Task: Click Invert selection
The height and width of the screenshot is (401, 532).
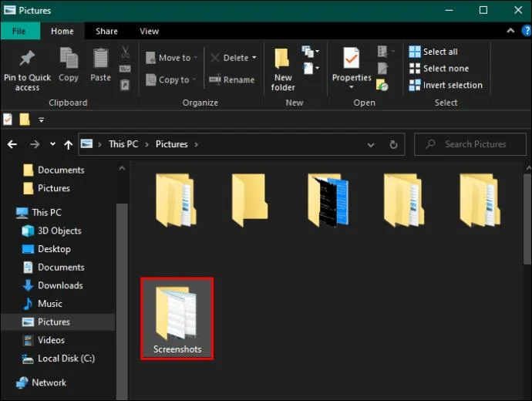Action: [x=446, y=85]
